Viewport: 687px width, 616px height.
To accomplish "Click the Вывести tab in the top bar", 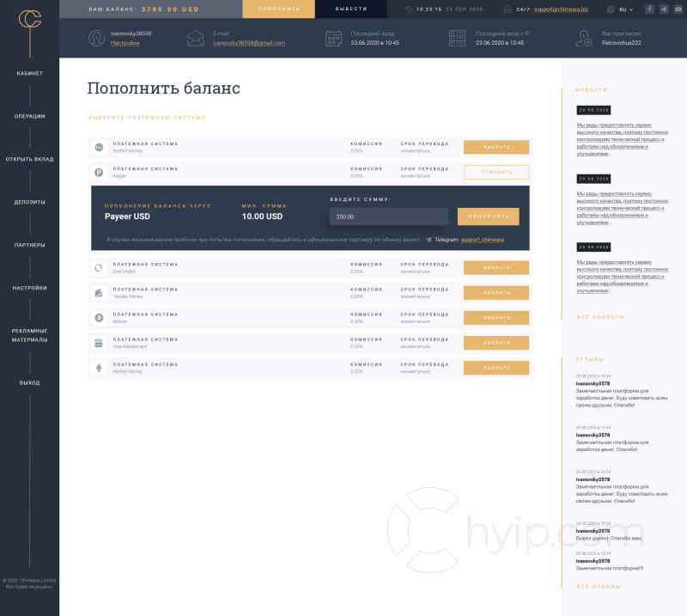I will (x=351, y=9).
